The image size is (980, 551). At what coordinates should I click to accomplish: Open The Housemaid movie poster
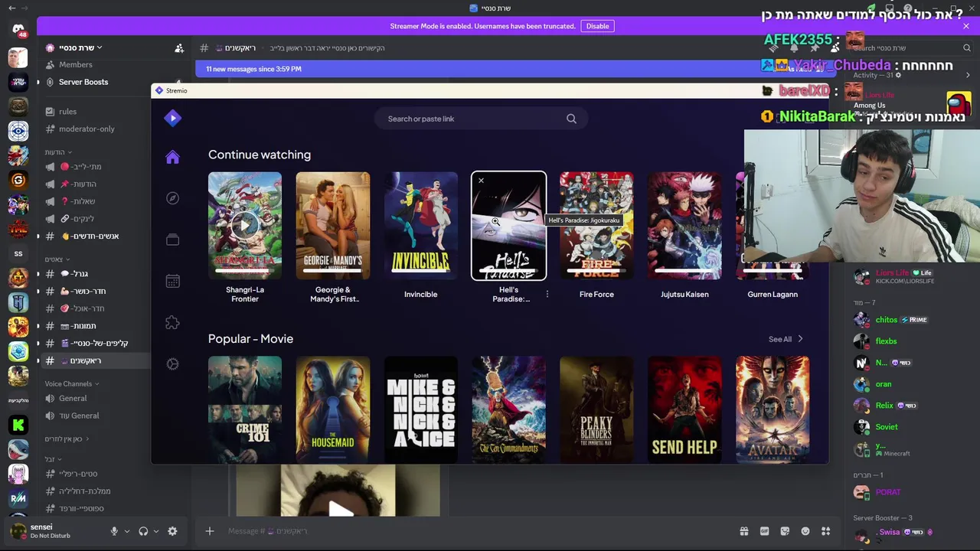(333, 409)
